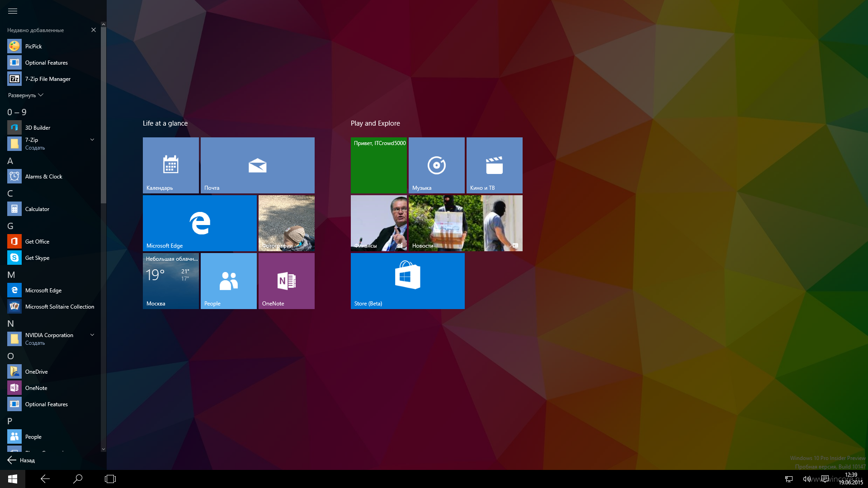
Task: Jump to letter section A
Action: [x=10, y=161]
